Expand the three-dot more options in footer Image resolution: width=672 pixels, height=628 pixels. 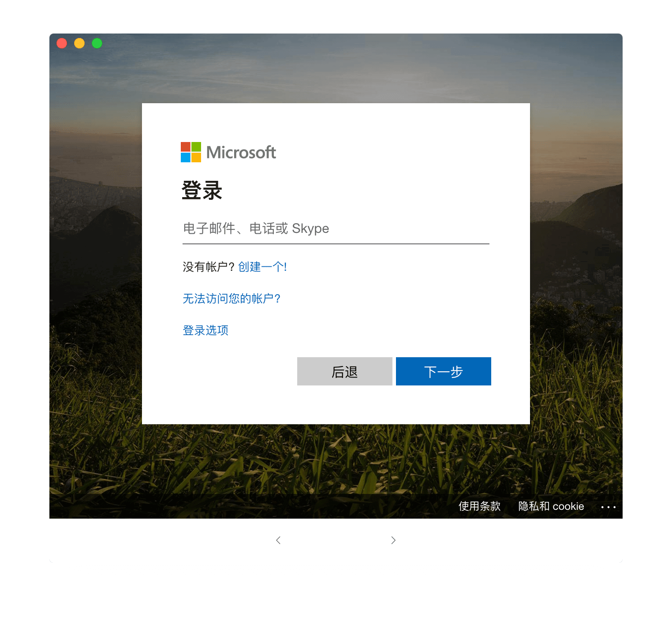click(x=609, y=507)
